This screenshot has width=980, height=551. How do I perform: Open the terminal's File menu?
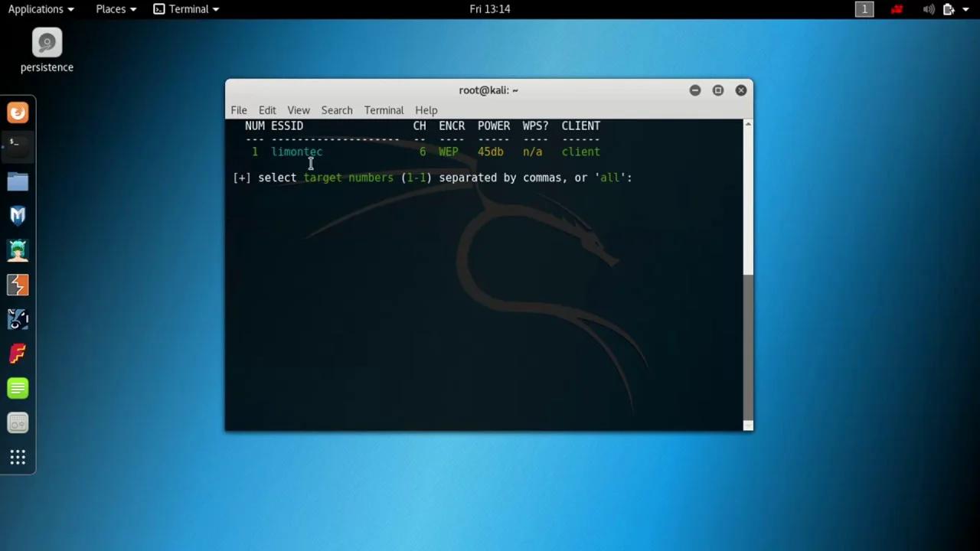coord(239,110)
